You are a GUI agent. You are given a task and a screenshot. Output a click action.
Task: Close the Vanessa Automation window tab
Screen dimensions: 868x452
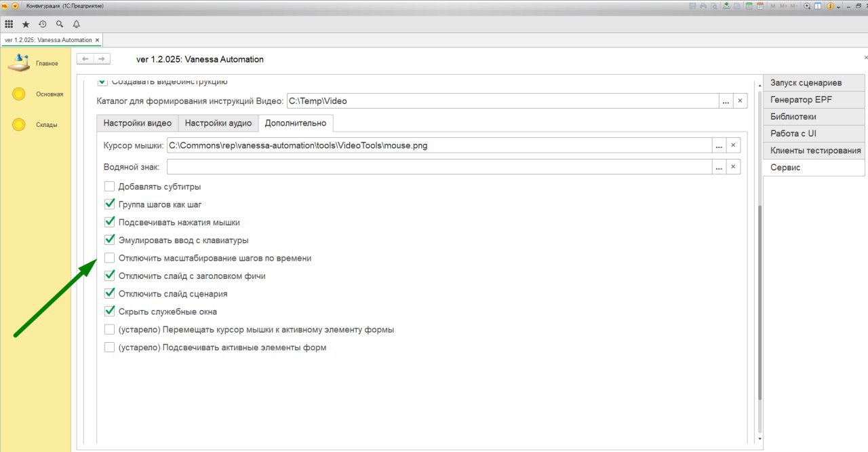click(x=98, y=40)
